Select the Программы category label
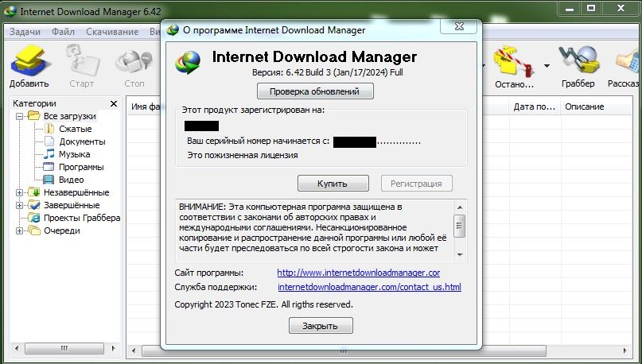Image resolution: width=642 pixels, height=364 pixels. pos(81,167)
